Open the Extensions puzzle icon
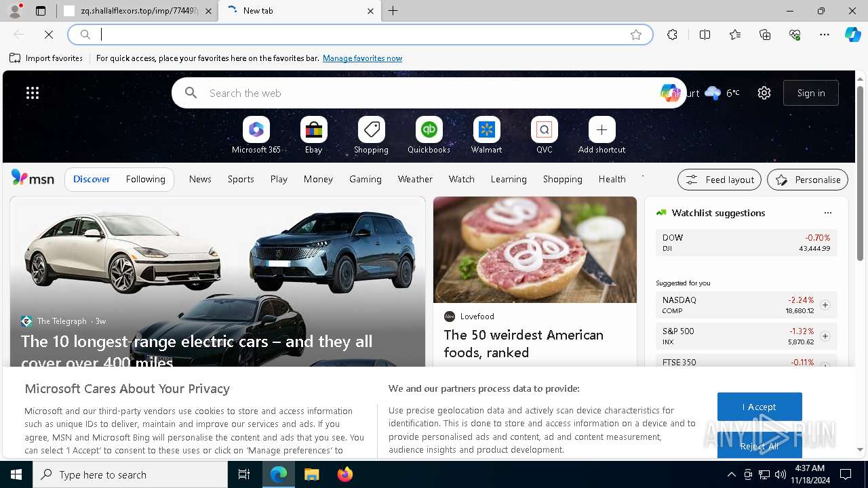This screenshot has height=488, width=868. click(672, 35)
